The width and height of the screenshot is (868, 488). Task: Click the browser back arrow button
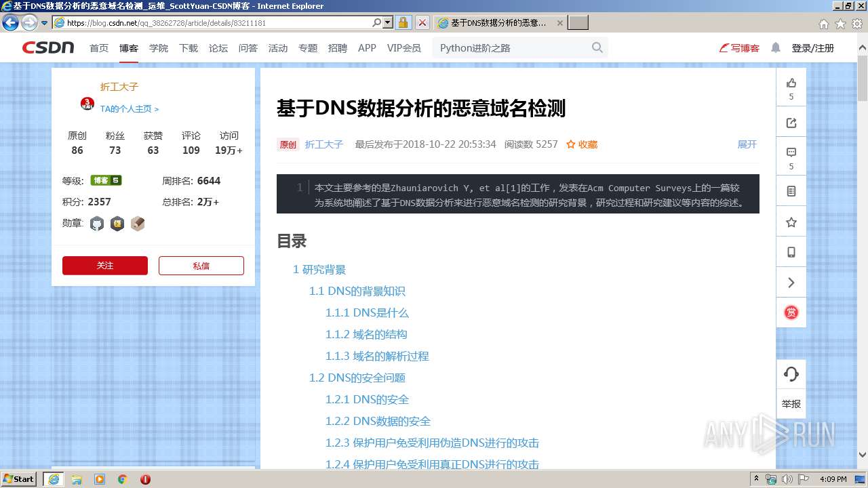pyautogui.click(x=10, y=22)
